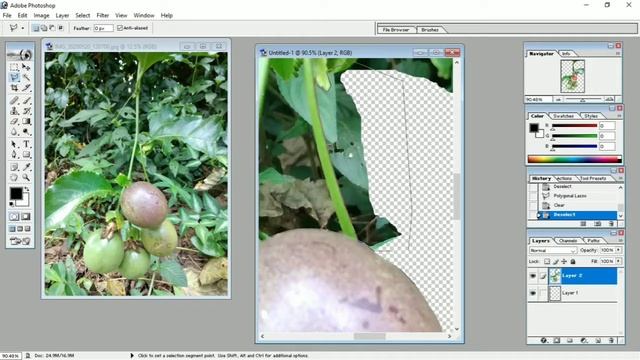
Task: Open the Opacity slider arrow
Action: coord(619,250)
